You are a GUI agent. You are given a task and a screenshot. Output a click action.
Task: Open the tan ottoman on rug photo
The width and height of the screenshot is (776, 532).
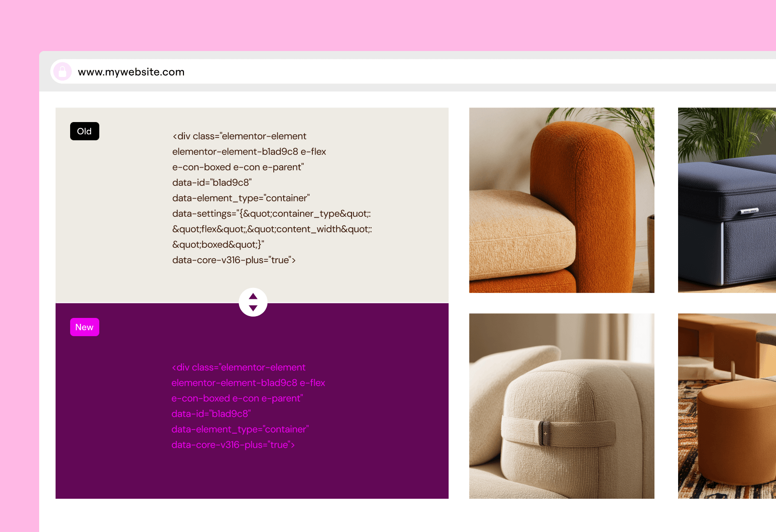pos(727,406)
